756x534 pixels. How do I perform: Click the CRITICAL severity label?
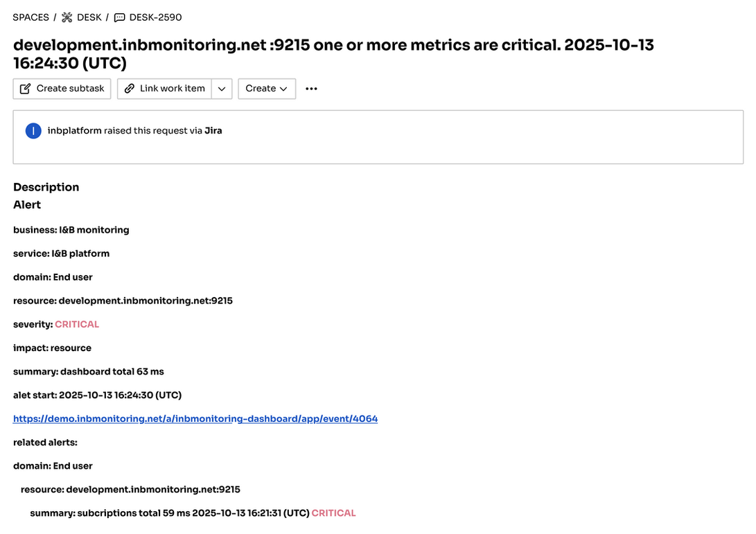(x=77, y=324)
